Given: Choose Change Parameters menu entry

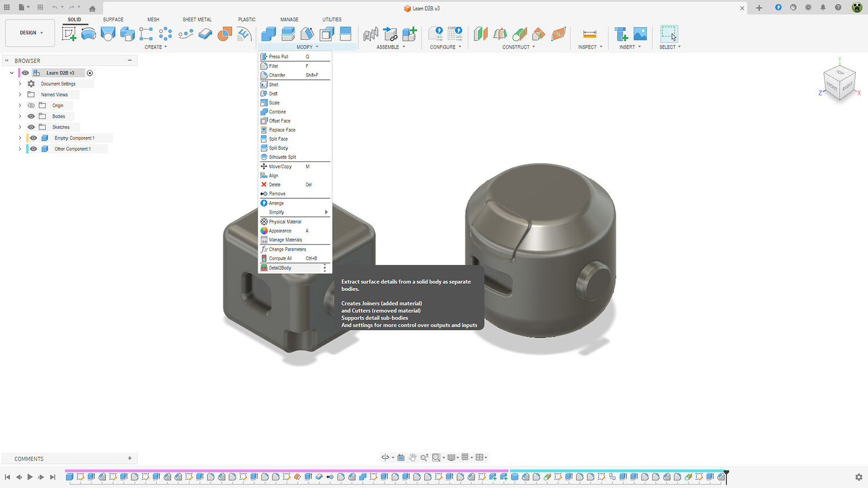Looking at the screenshot, I should pyautogui.click(x=295, y=249).
